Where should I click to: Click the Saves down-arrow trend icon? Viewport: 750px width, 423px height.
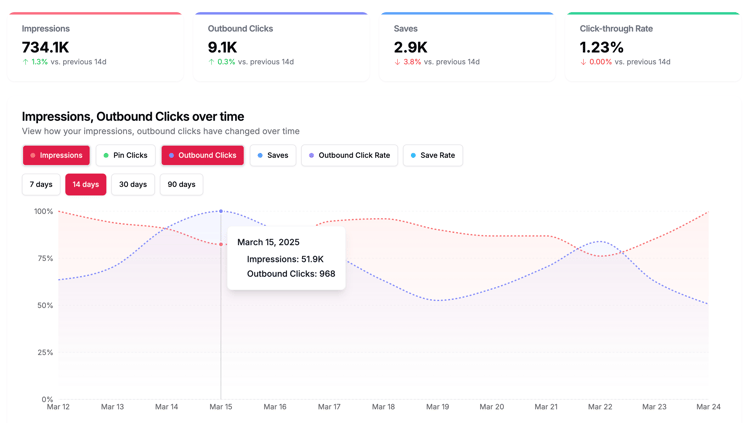click(x=398, y=62)
